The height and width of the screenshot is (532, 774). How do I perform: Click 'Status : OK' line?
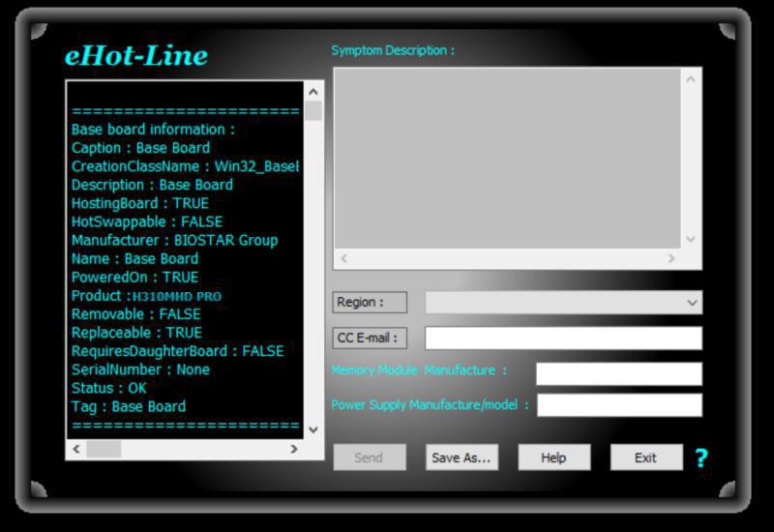click(x=109, y=388)
